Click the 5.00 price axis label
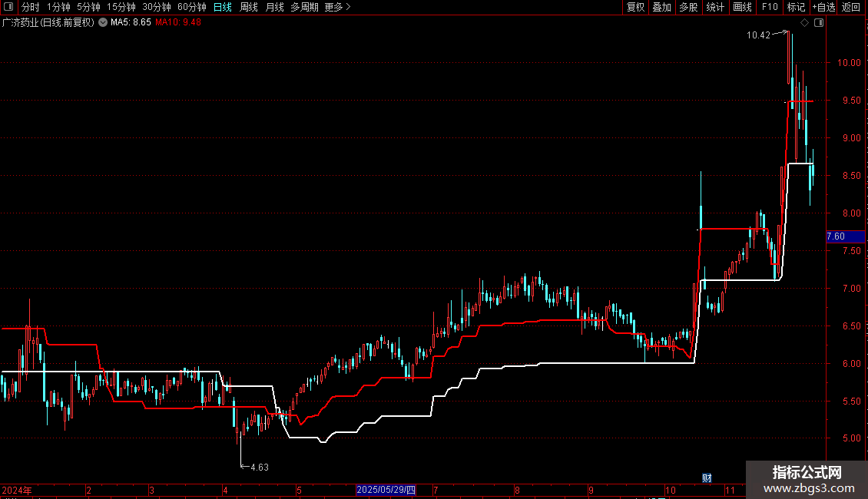868x499 pixels. pyautogui.click(x=851, y=438)
